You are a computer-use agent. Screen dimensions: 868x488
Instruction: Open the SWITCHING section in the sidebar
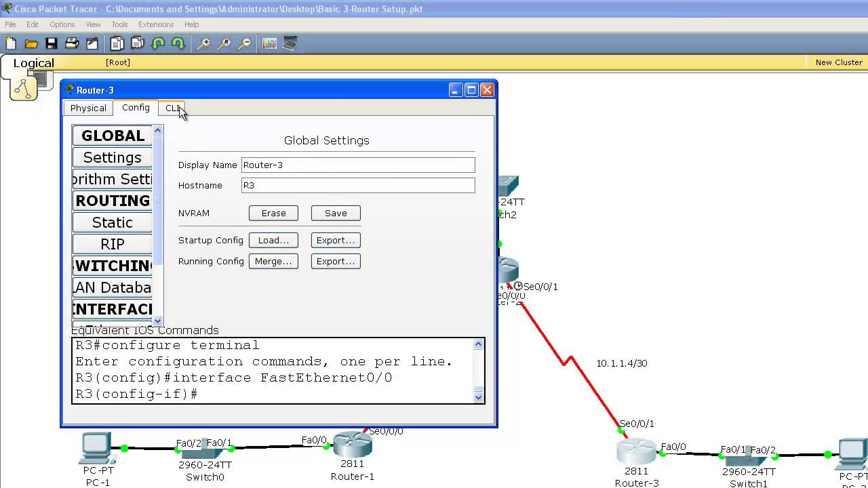[x=113, y=266]
